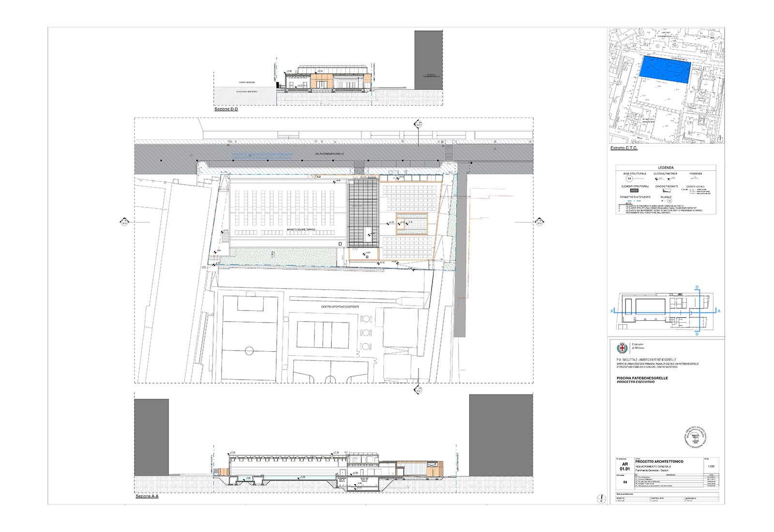Click the top 'D' section marker in key plan

coord(697,288)
